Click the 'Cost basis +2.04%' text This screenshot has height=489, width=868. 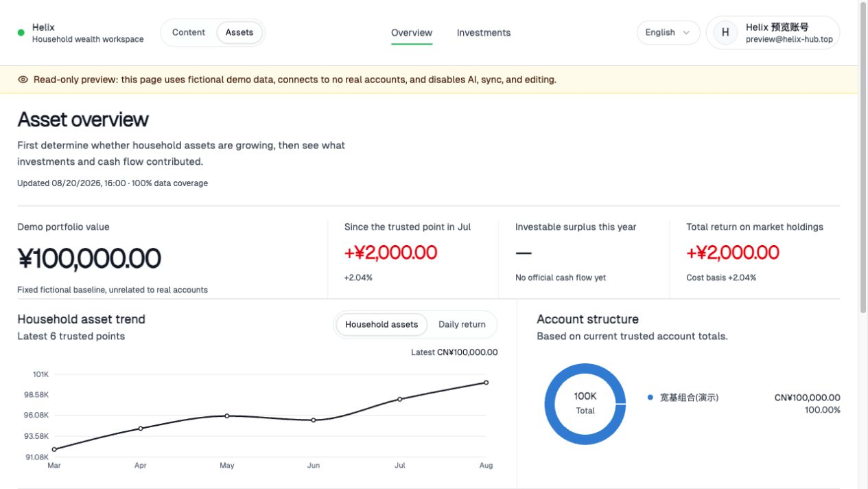721,278
